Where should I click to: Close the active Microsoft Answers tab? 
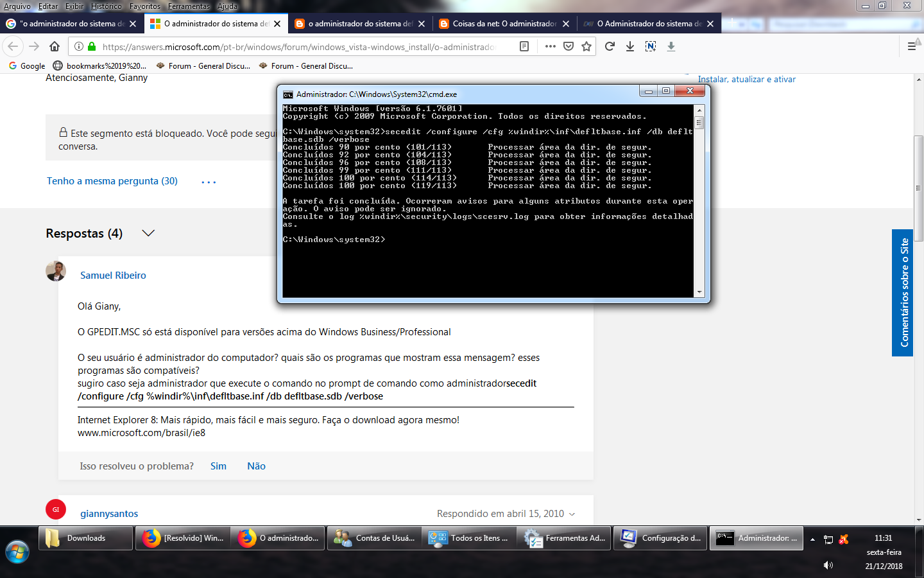pyautogui.click(x=277, y=24)
